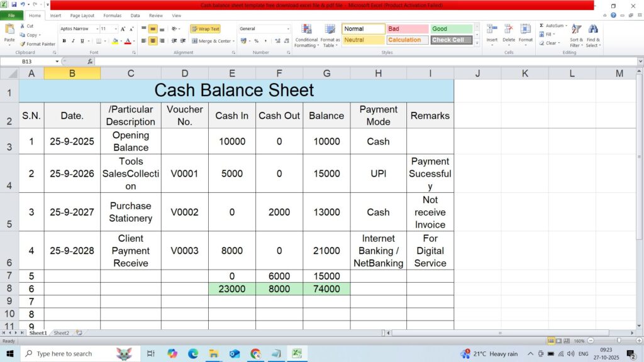Image resolution: width=644 pixels, height=362 pixels.
Task: Open Conditional Formatting menu
Action: pyautogui.click(x=306, y=35)
